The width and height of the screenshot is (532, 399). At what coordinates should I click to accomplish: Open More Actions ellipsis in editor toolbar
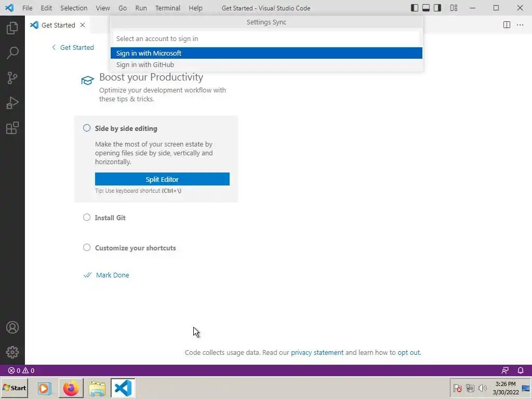pyautogui.click(x=520, y=25)
